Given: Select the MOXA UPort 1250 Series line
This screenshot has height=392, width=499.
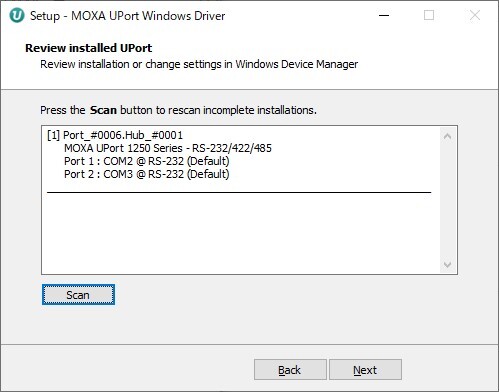Looking at the screenshot, I should [x=168, y=148].
